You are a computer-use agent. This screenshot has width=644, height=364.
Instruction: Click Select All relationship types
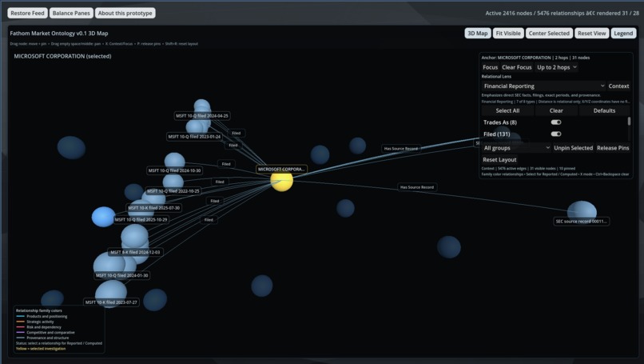point(507,110)
